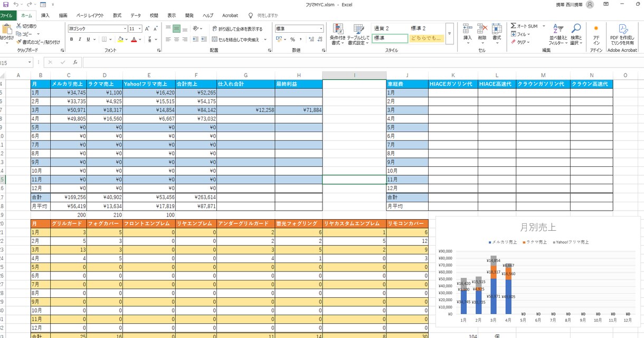Open Format as Table テーブルとして書式設定
Image resolution: width=644 pixels, height=338 pixels.
pos(358,34)
